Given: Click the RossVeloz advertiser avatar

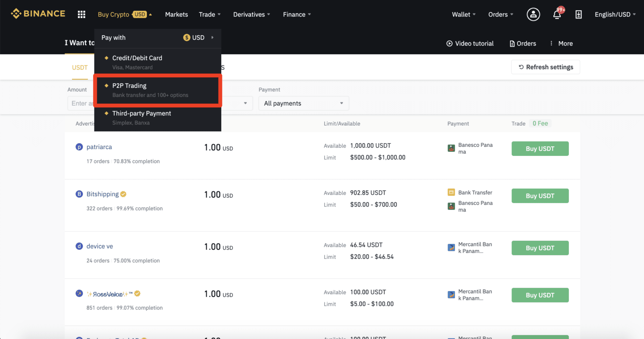Looking at the screenshot, I should (79, 293).
